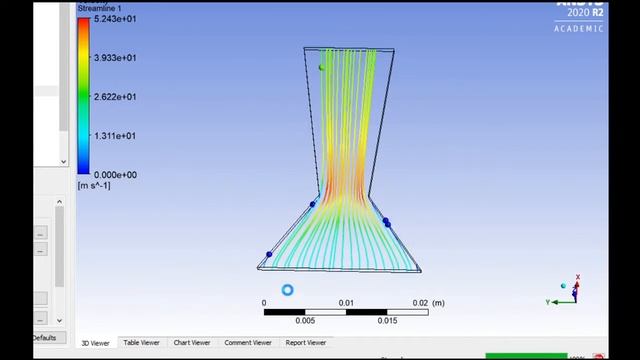Click the details panel scrollbar down arrow

click(x=60, y=320)
